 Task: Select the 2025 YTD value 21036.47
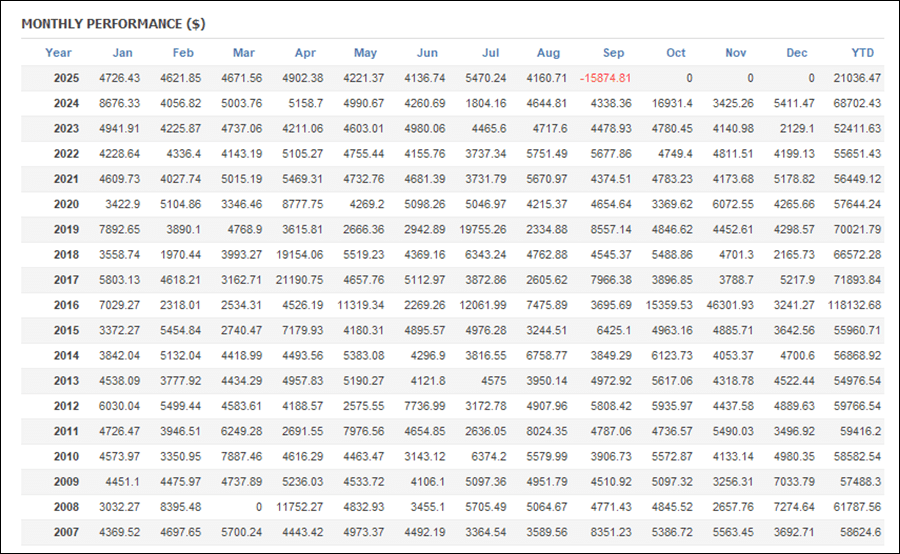856,78
